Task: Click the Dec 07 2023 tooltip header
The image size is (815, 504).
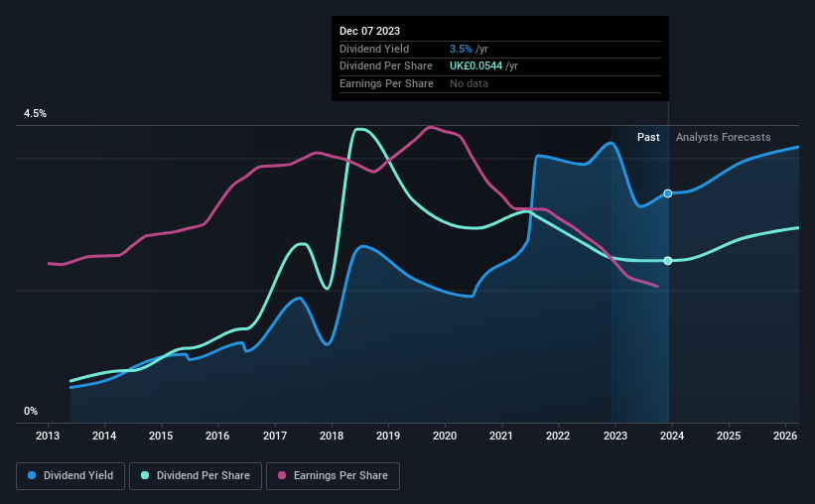Action: [x=369, y=31]
